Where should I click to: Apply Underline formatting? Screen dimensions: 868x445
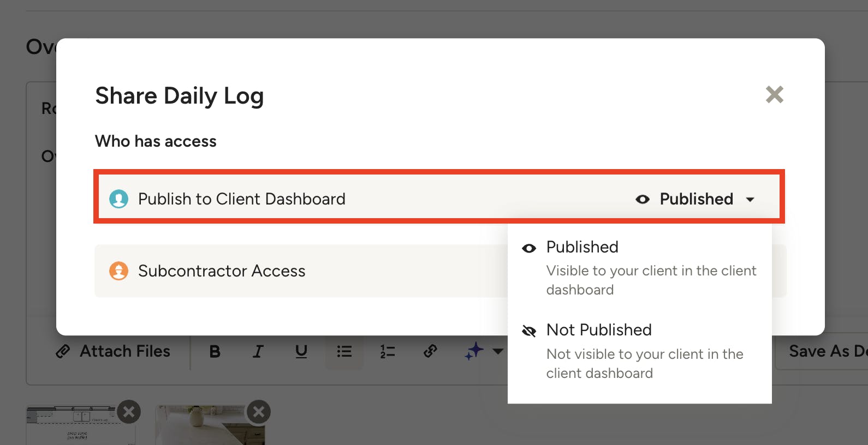[x=301, y=352]
